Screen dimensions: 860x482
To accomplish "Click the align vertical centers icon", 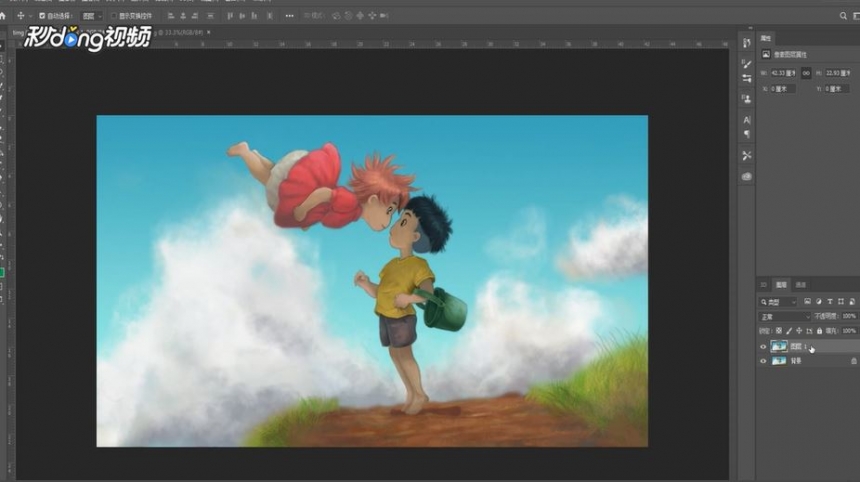I will pyautogui.click(x=242, y=16).
